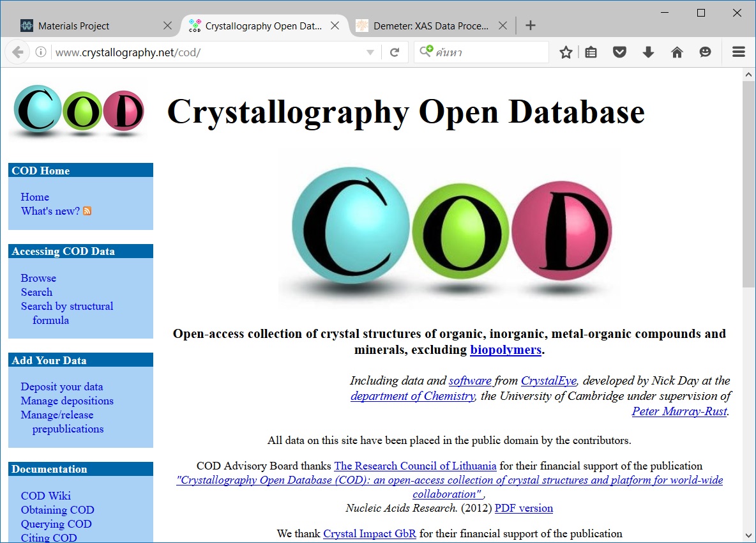756x543 pixels.
Task: Follow the department of Chemistry link
Action: tap(412, 396)
